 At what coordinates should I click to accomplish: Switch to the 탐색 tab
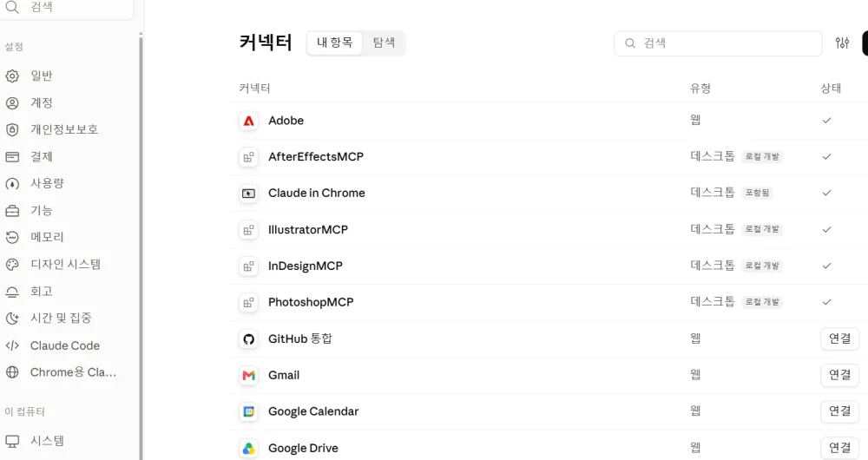pos(384,43)
